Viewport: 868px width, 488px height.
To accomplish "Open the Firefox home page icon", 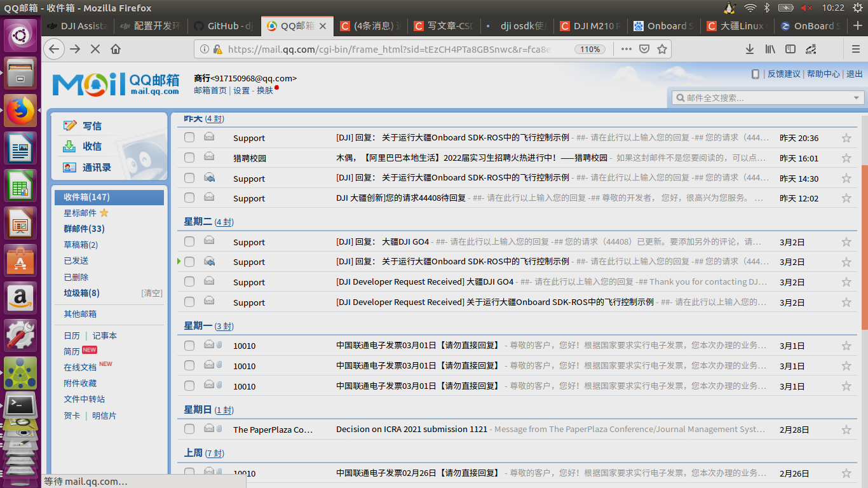I will (116, 49).
